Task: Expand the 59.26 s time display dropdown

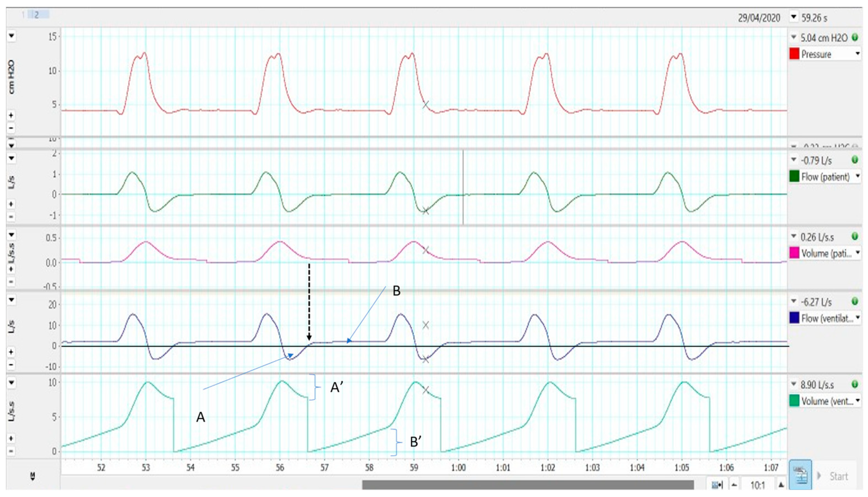Action: pos(794,17)
